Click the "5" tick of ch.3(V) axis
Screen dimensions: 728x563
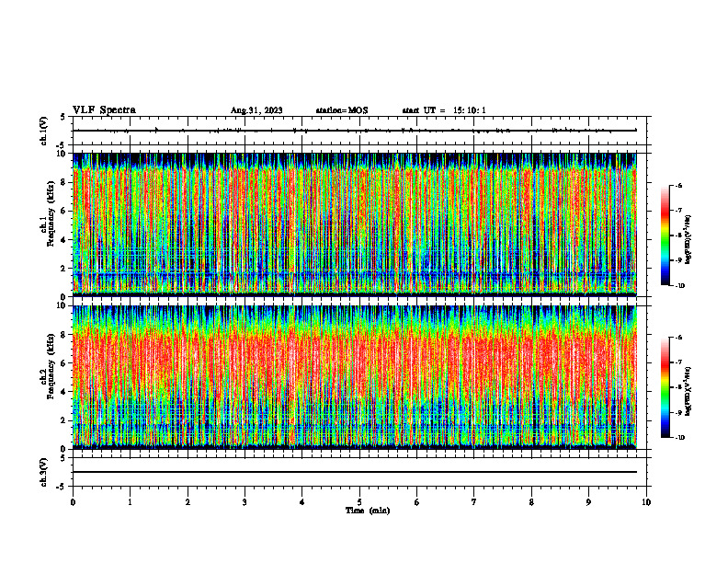(63, 458)
